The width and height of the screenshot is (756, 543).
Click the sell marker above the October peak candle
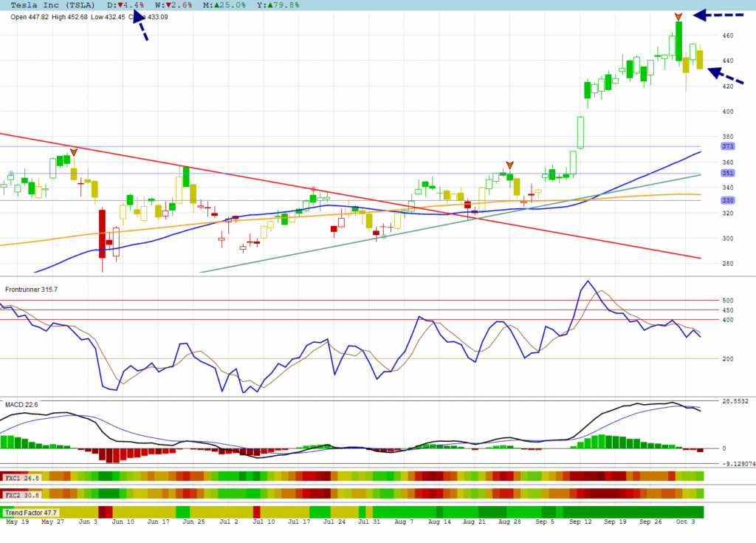678,16
